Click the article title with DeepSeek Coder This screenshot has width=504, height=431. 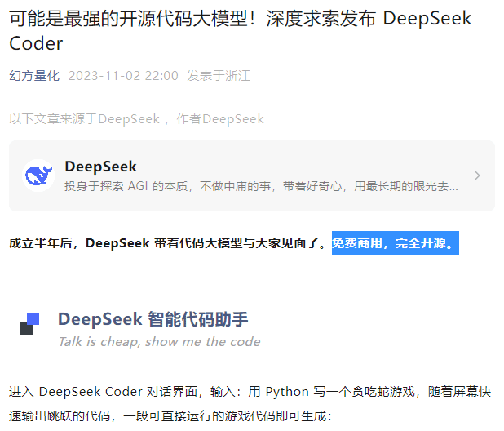tap(240, 31)
